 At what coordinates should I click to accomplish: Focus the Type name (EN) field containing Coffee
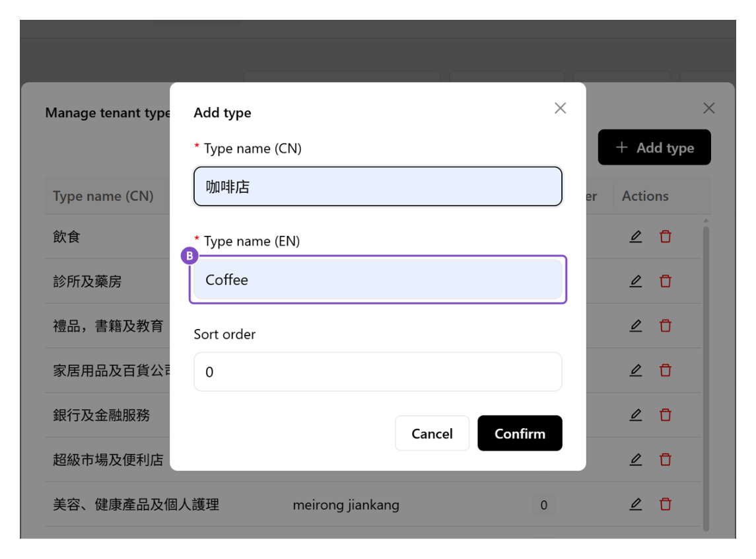click(x=378, y=279)
